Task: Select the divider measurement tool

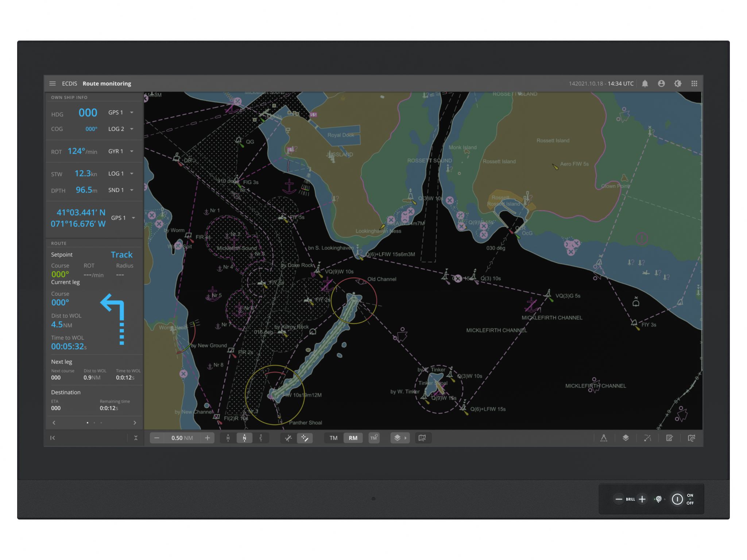Action: coord(604,438)
